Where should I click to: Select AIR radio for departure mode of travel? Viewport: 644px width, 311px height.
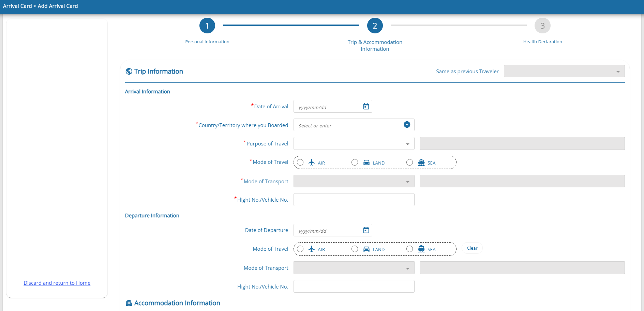[300, 249]
